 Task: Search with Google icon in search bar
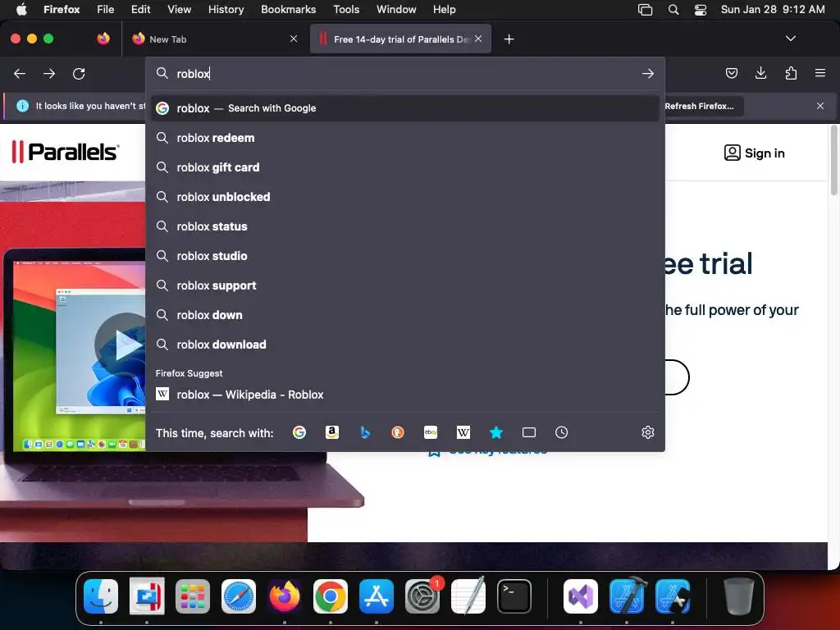tap(299, 432)
